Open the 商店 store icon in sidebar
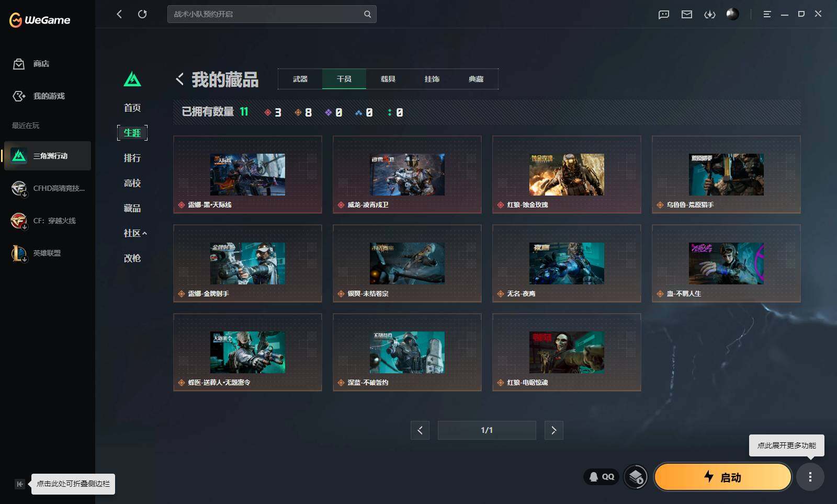 19,64
